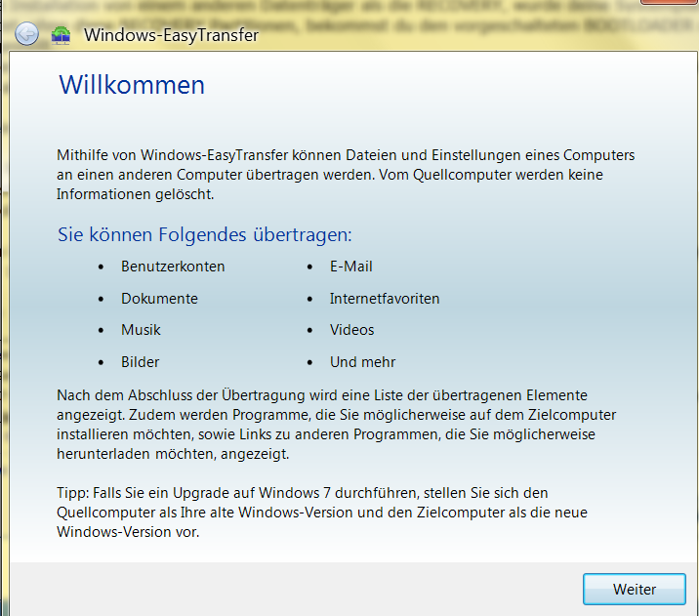This screenshot has height=616, width=699.
Task: Click the Windows-EasyTransfer application icon
Action: (62, 35)
